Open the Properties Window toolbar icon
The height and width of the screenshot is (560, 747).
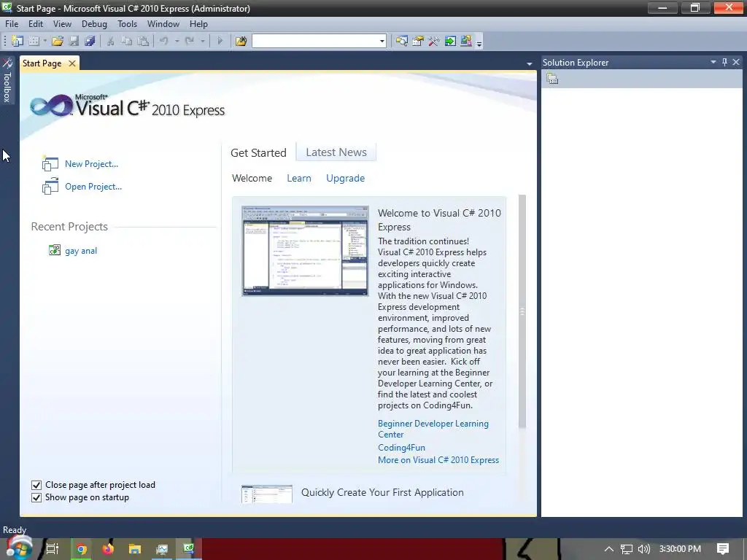click(x=418, y=42)
